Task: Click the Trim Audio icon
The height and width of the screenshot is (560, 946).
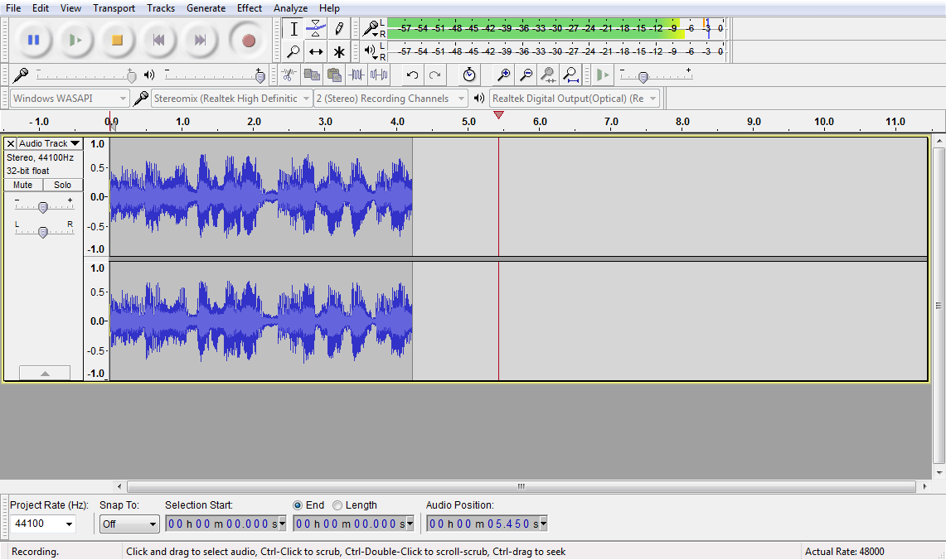Action: pyautogui.click(x=357, y=75)
